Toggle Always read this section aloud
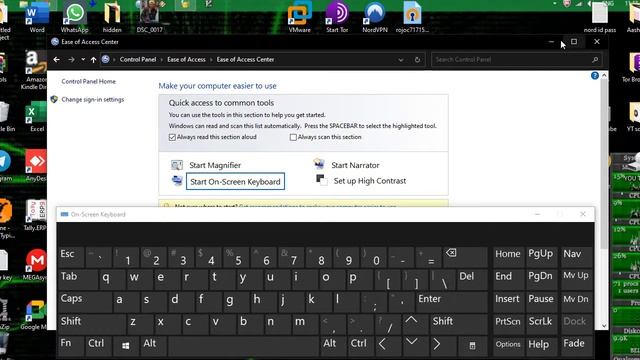Image resolution: width=640 pixels, height=360 pixels. pos(172,138)
